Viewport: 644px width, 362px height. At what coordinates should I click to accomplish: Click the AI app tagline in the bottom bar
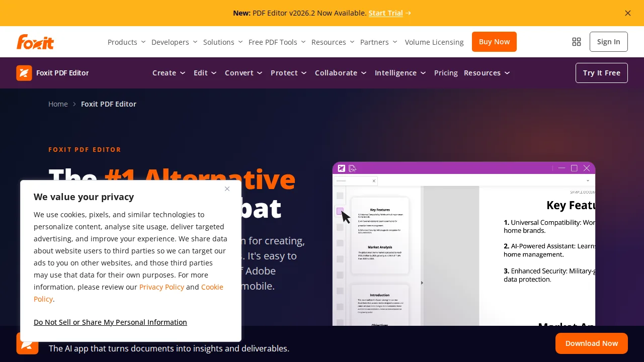169,348
